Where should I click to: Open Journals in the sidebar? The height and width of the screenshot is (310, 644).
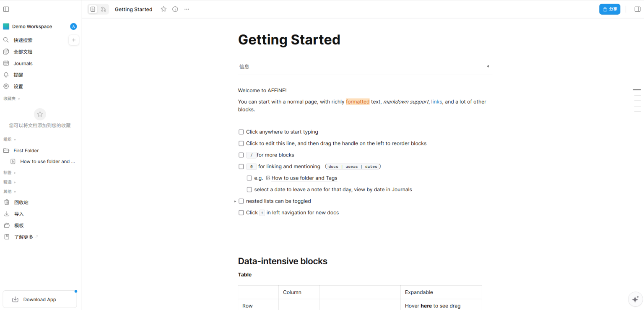click(x=23, y=63)
